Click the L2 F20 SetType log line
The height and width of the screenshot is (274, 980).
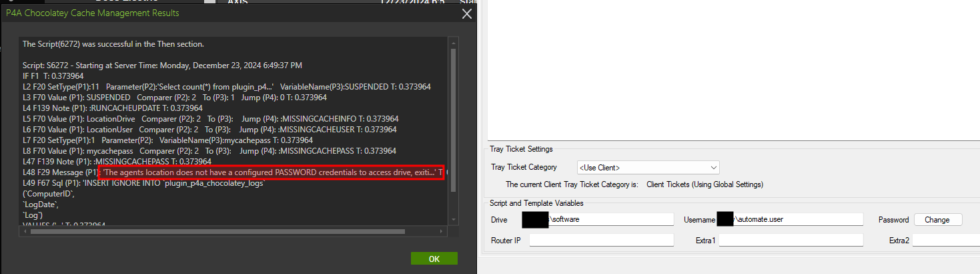point(227,87)
